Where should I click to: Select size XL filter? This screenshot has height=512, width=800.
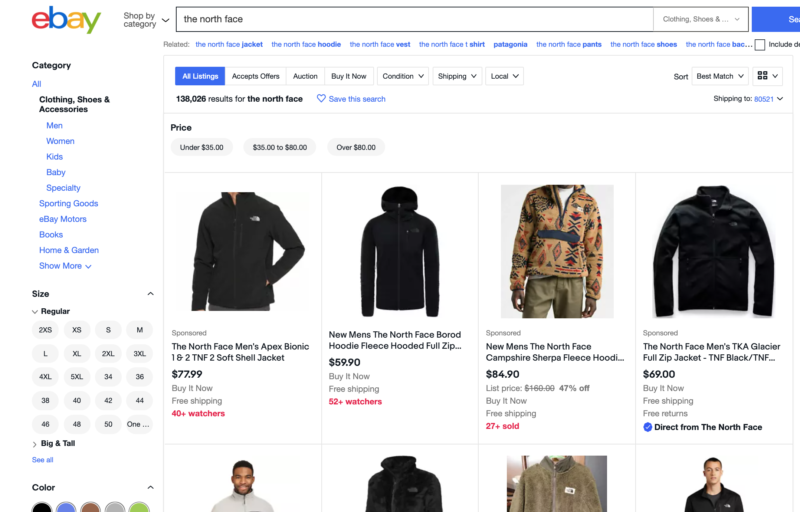[x=77, y=353]
